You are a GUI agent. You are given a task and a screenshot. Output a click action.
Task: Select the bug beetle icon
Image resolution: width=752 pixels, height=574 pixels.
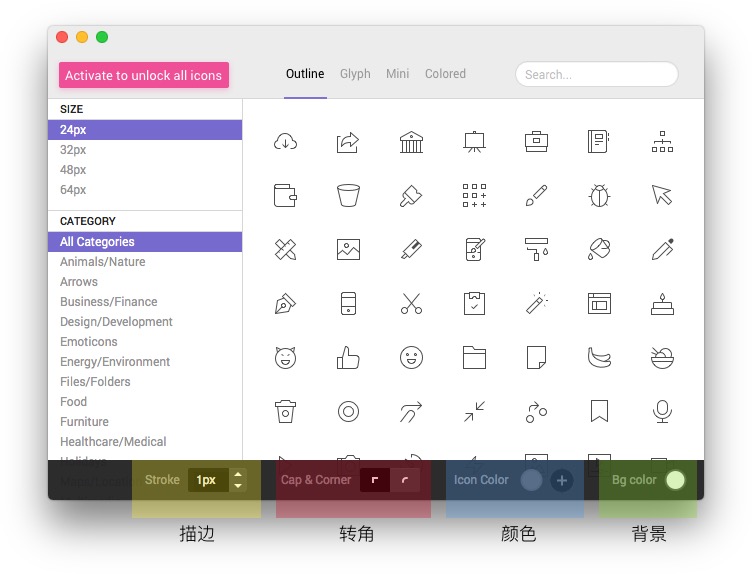coord(599,196)
